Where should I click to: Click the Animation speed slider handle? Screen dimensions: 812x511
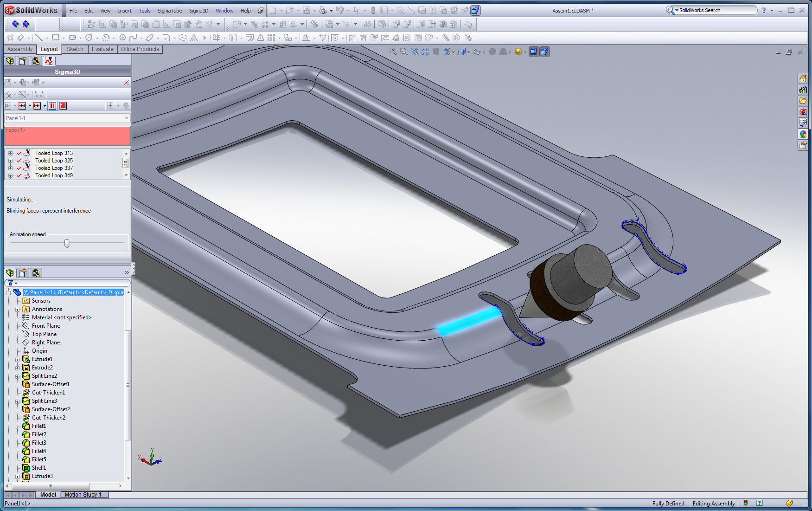(x=67, y=244)
